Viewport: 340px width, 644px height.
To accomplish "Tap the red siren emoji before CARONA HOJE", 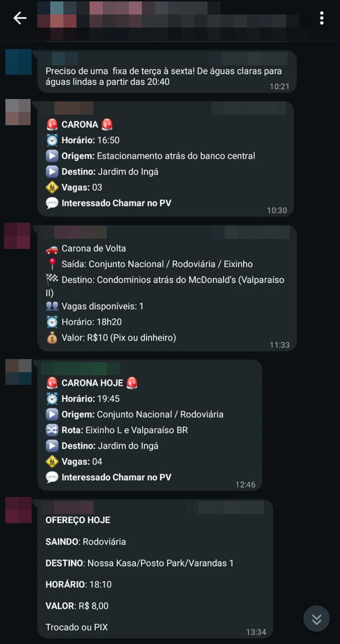I will tap(52, 383).
